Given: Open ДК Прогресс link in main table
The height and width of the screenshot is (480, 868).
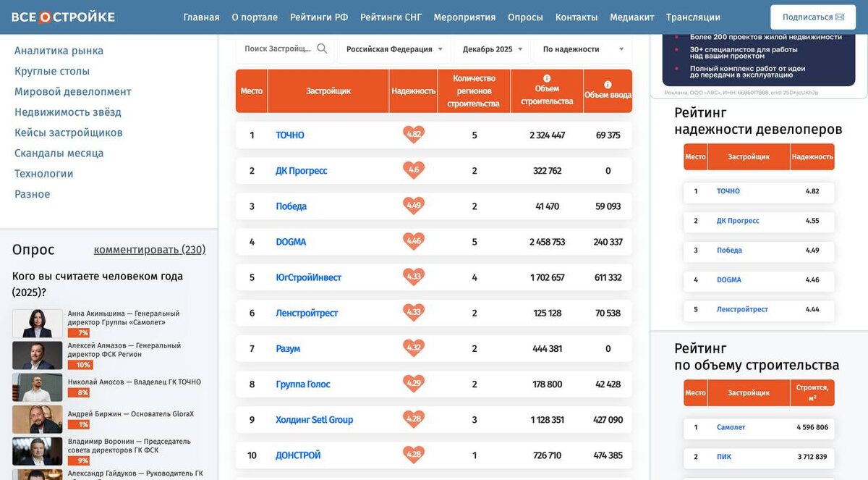Looking at the screenshot, I should [302, 171].
